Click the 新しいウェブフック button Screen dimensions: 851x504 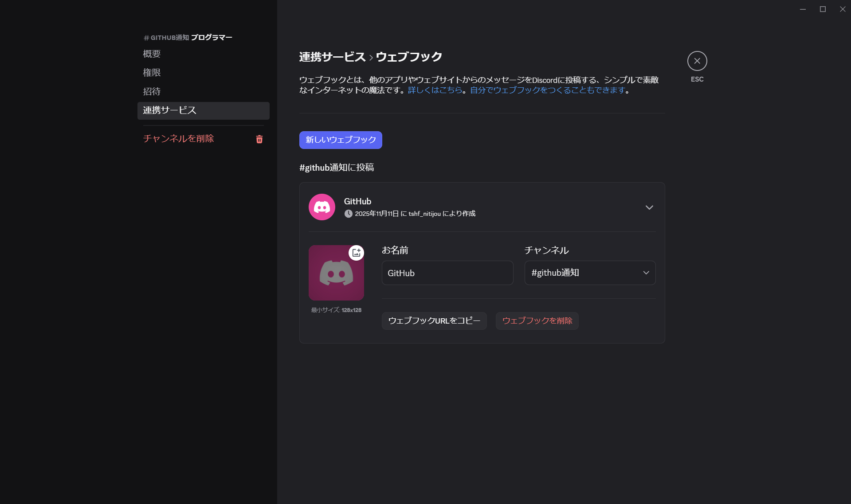coord(340,140)
